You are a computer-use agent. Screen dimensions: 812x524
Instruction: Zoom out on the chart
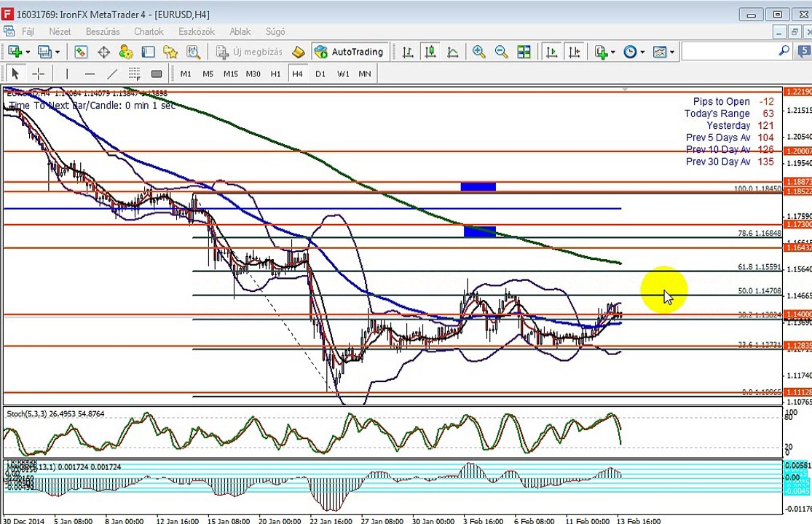(501, 52)
